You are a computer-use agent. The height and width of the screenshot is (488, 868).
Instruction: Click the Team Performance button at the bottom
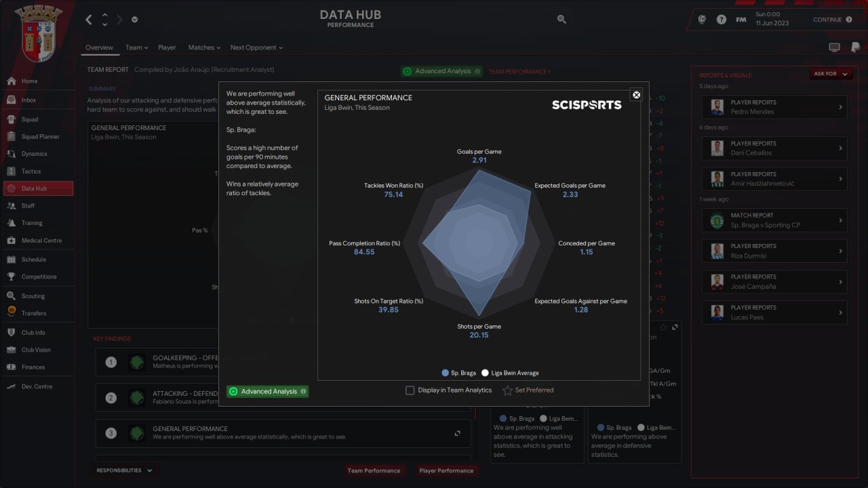coord(374,470)
